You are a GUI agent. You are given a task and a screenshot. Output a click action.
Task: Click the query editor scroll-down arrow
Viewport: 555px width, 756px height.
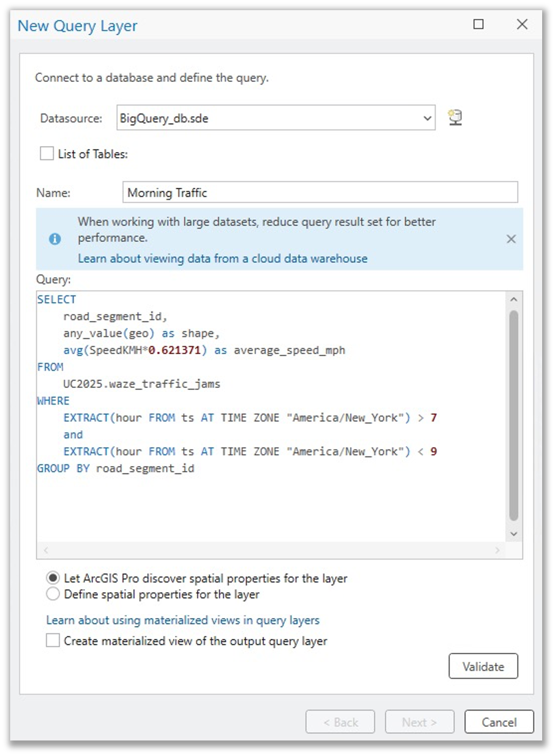point(513,533)
